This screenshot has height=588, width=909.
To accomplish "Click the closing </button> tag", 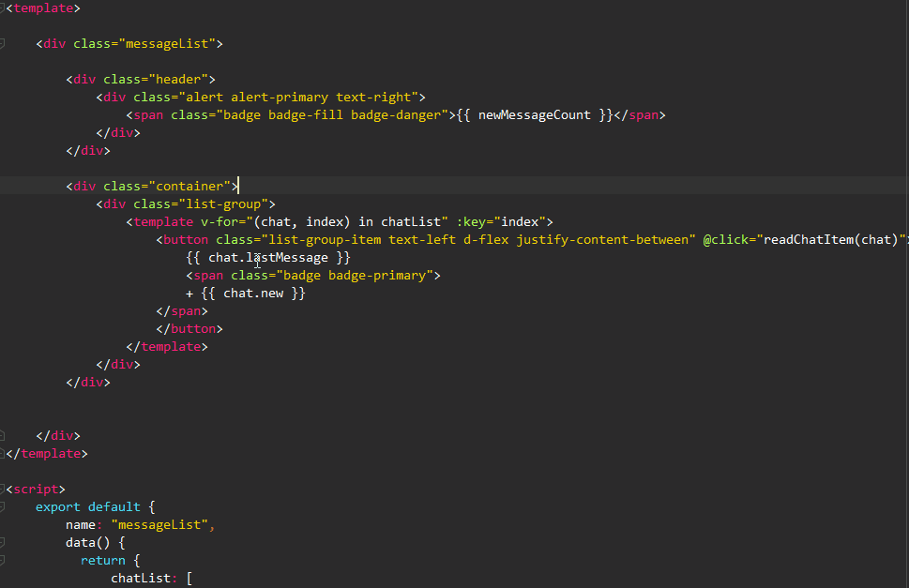I will point(189,329).
